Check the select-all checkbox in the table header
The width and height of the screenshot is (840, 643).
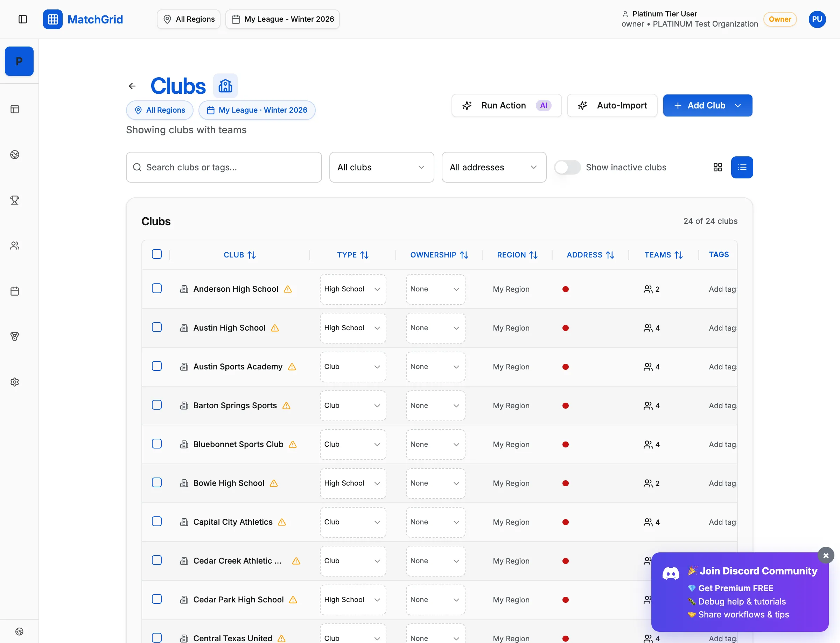[156, 254]
